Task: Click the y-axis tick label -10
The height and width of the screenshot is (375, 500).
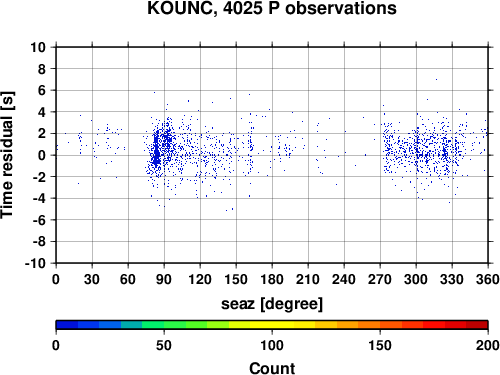Action: coord(35,263)
